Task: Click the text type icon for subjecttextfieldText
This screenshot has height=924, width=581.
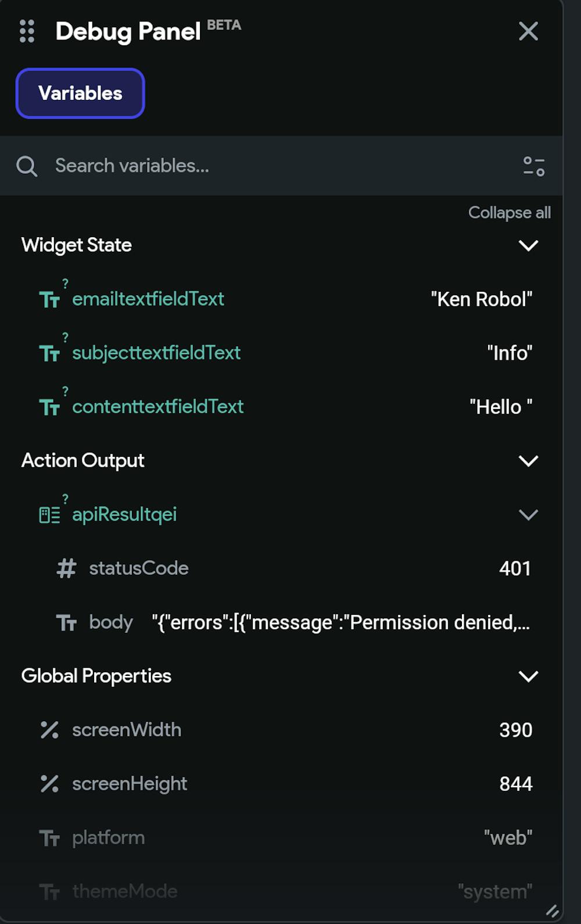Action: click(x=49, y=353)
